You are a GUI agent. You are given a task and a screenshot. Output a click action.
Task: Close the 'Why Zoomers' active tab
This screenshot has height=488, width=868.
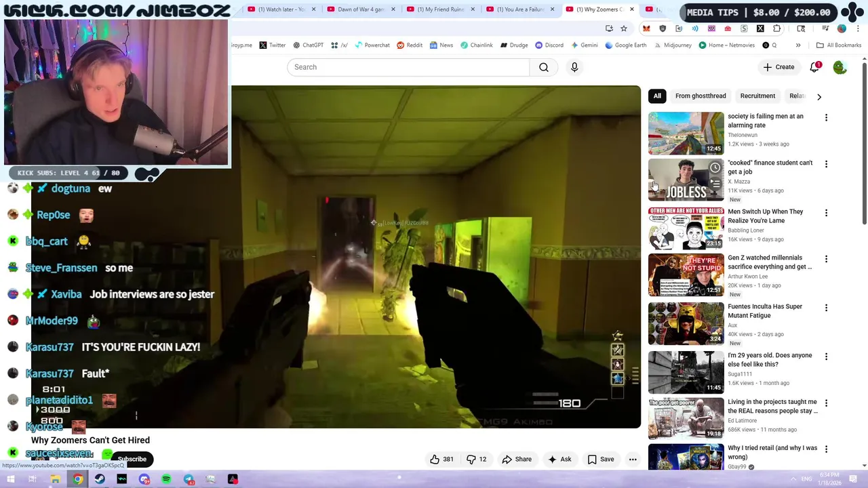[632, 9]
